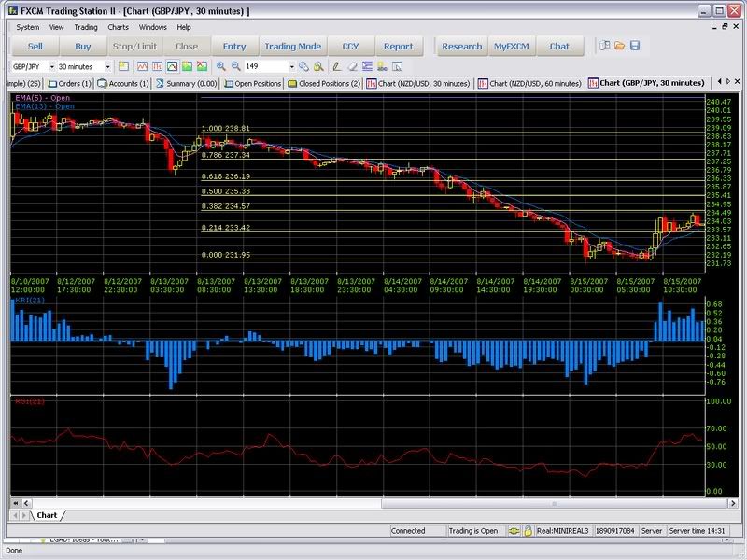747x560 pixels.
Task: Click the Report button
Action: coord(399,46)
